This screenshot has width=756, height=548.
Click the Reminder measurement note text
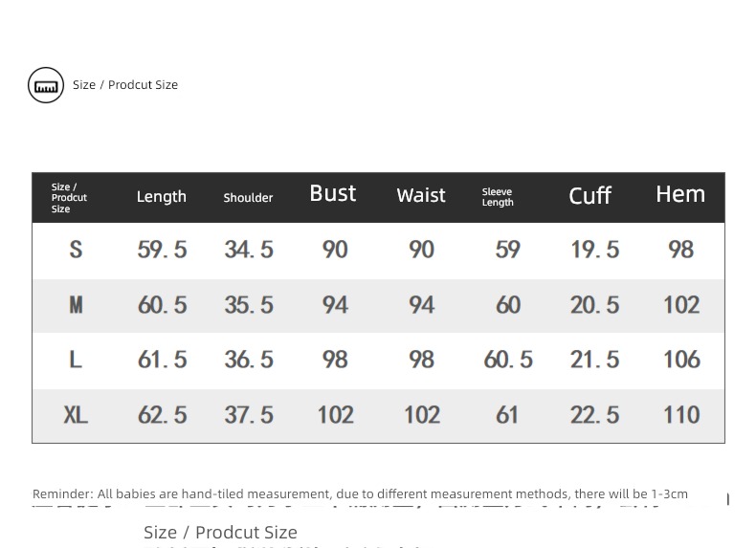(x=360, y=494)
